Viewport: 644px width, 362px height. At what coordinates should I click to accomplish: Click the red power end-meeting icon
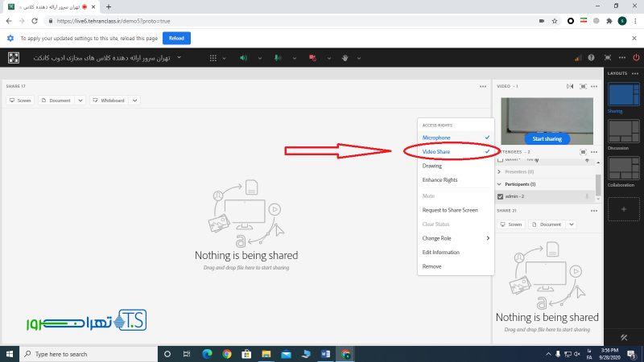(636, 58)
